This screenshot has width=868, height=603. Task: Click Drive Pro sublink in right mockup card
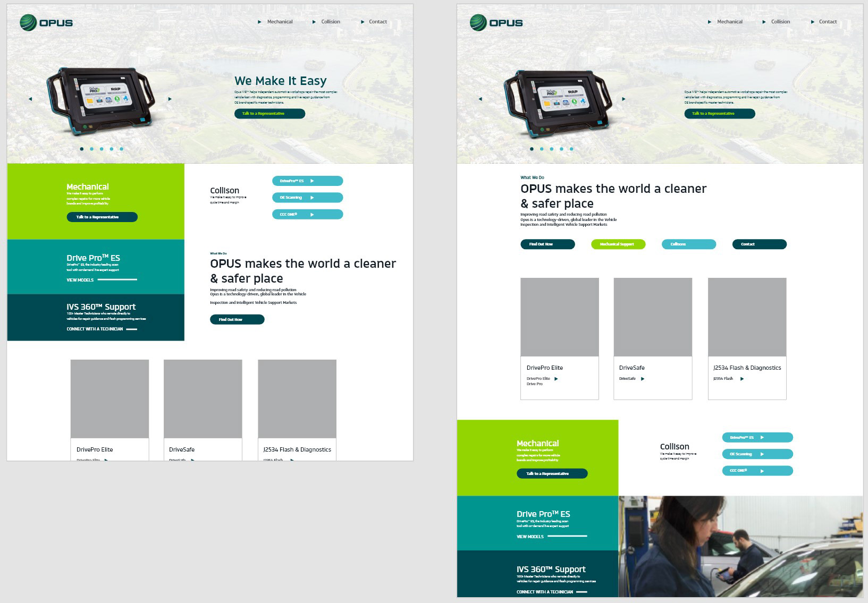click(535, 384)
